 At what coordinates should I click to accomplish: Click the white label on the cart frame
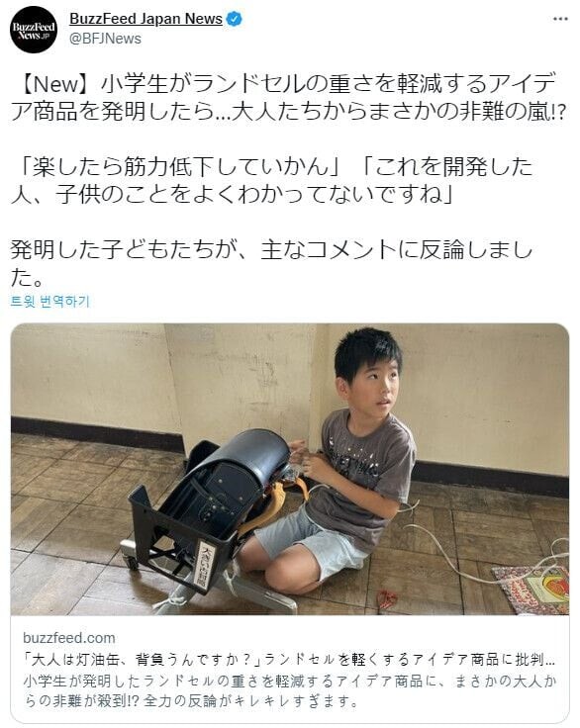click(x=206, y=564)
